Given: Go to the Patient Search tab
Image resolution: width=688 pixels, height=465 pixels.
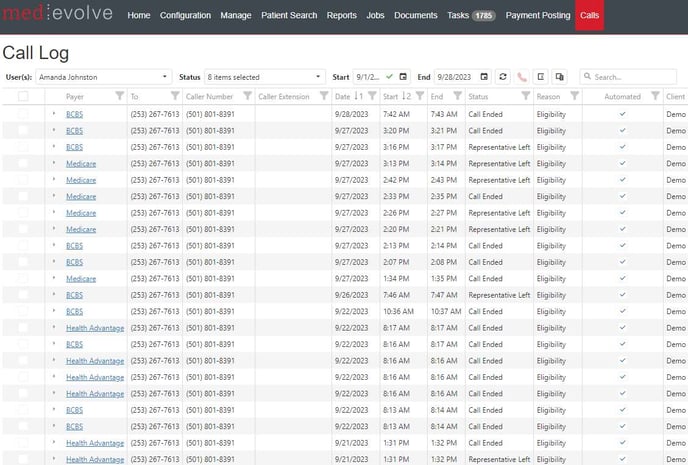Looking at the screenshot, I should [x=289, y=16].
